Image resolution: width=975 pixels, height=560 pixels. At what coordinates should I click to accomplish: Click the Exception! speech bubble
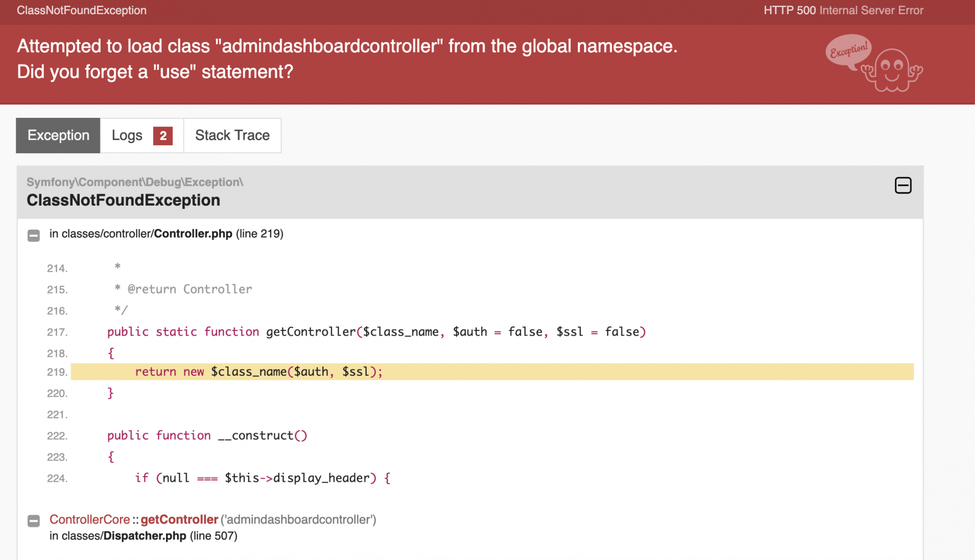click(x=848, y=50)
